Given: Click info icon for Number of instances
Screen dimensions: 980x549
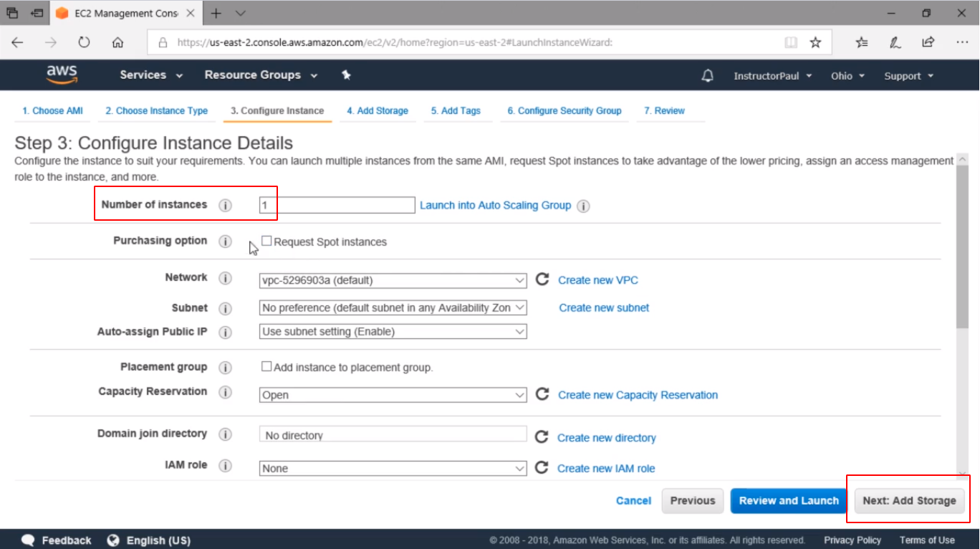Looking at the screenshot, I should tap(225, 206).
